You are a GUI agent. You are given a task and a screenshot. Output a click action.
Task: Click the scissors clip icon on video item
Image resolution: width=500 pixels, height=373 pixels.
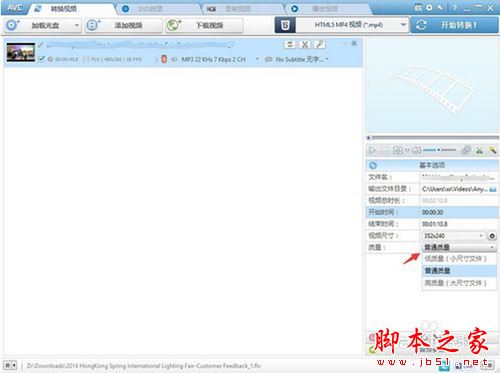305,45
